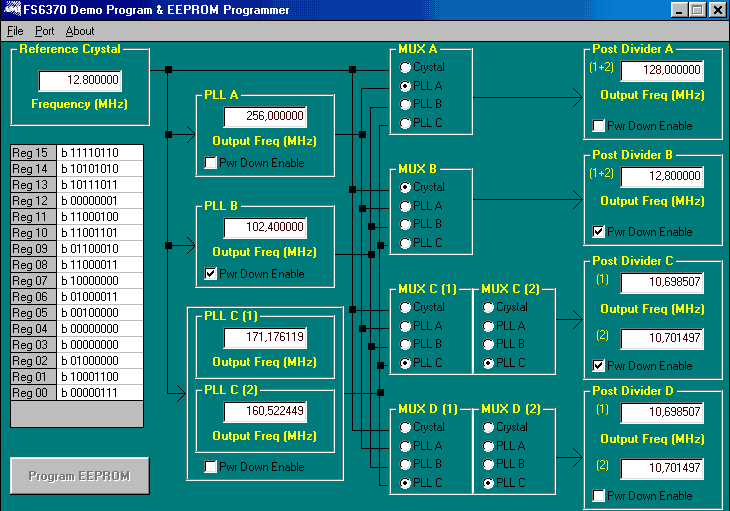Select PLL A option in MUX B
This screenshot has height=511, width=730.
pos(405,206)
